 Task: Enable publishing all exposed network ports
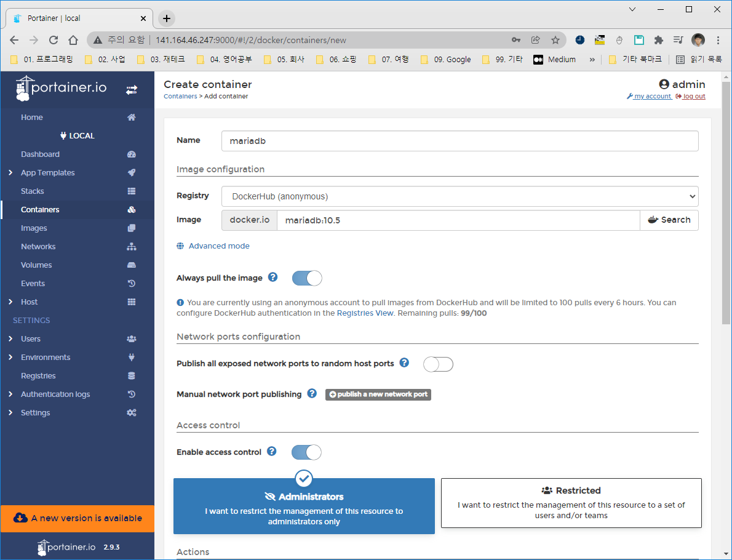point(438,364)
